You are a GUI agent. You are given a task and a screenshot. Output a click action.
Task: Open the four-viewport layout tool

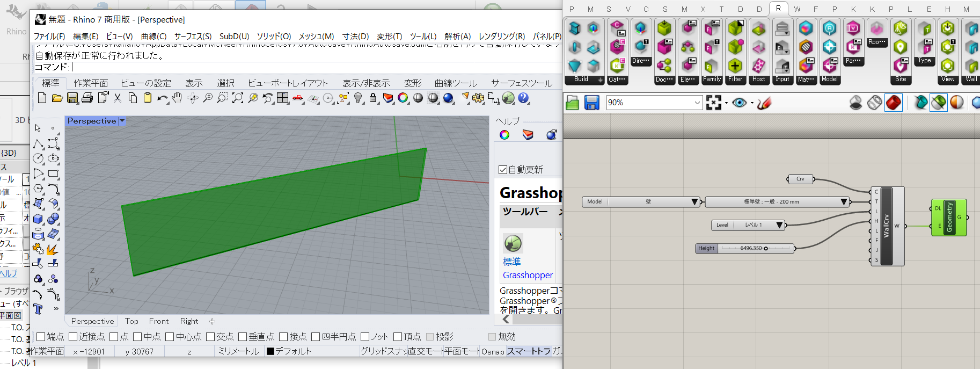click(283, 98)
